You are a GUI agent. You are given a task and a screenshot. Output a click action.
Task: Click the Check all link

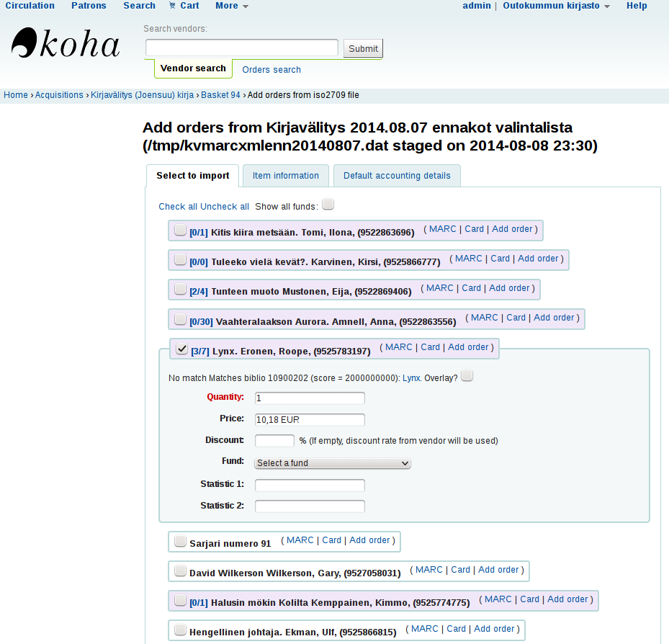click(x=178, y=207)
